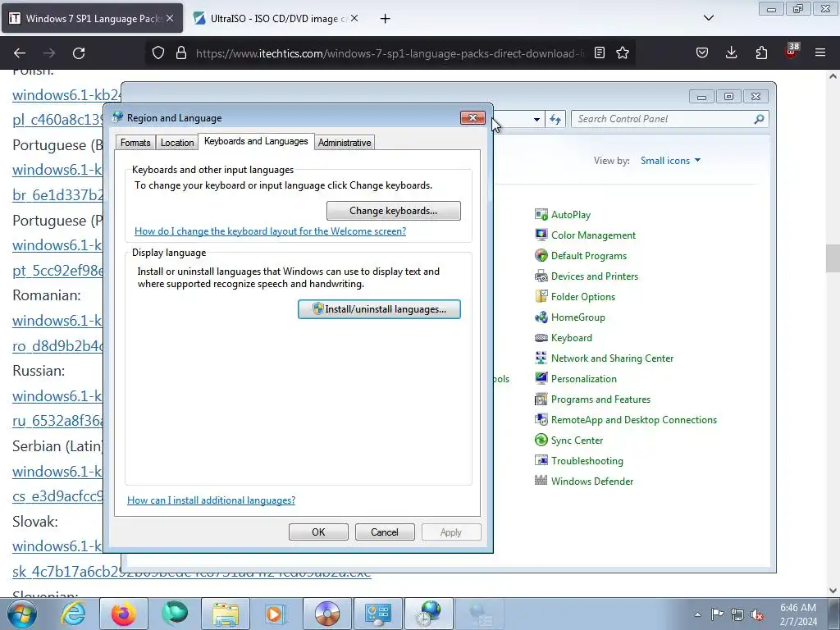Viewport: 840px width, 630px height.
Task: Click Control Panel refresh arrows icon
Action: tap(555, 119)
